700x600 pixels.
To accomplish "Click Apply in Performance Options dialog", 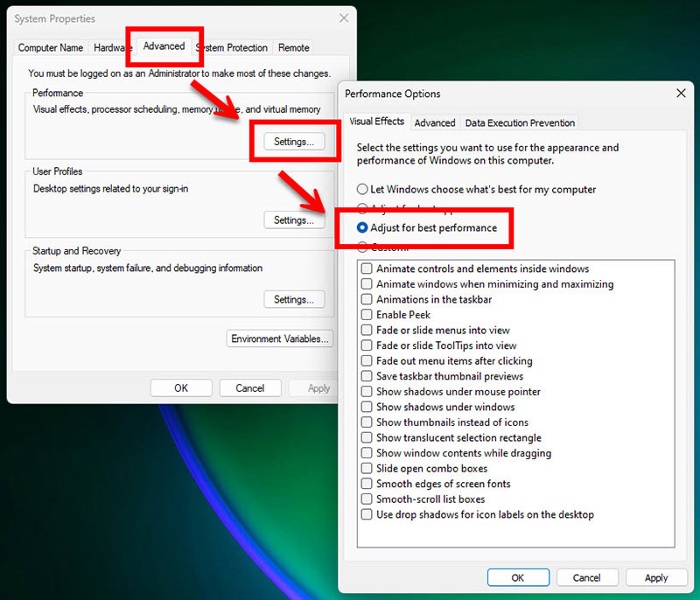I will [x=655, y=577].
